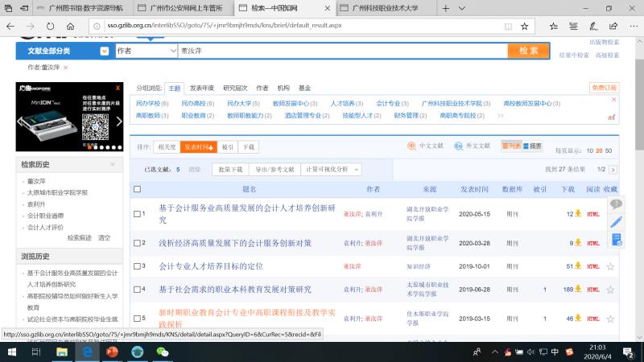Tick the checkbox for result 3
This screenshot has width=644, height=362.
[x=137, y=265]
